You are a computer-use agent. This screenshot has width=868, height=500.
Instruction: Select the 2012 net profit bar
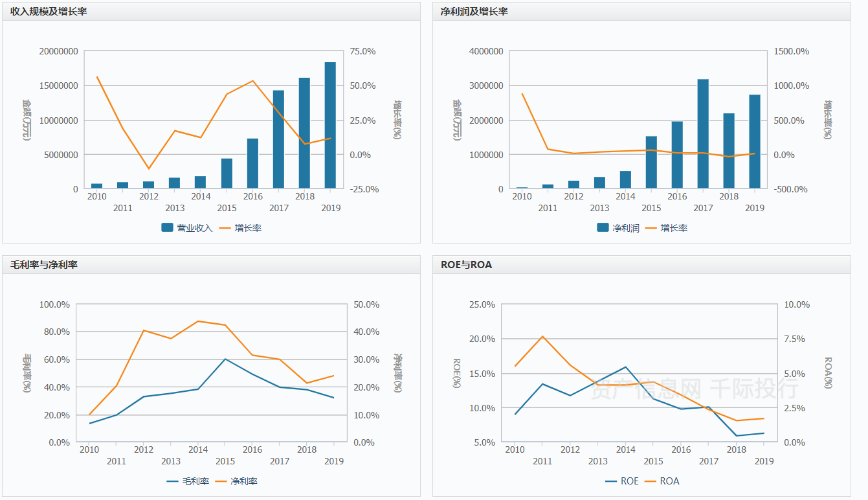573,185
